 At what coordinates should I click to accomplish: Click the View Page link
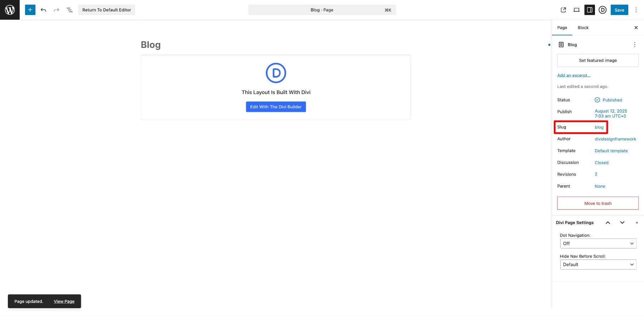[64, 301]
